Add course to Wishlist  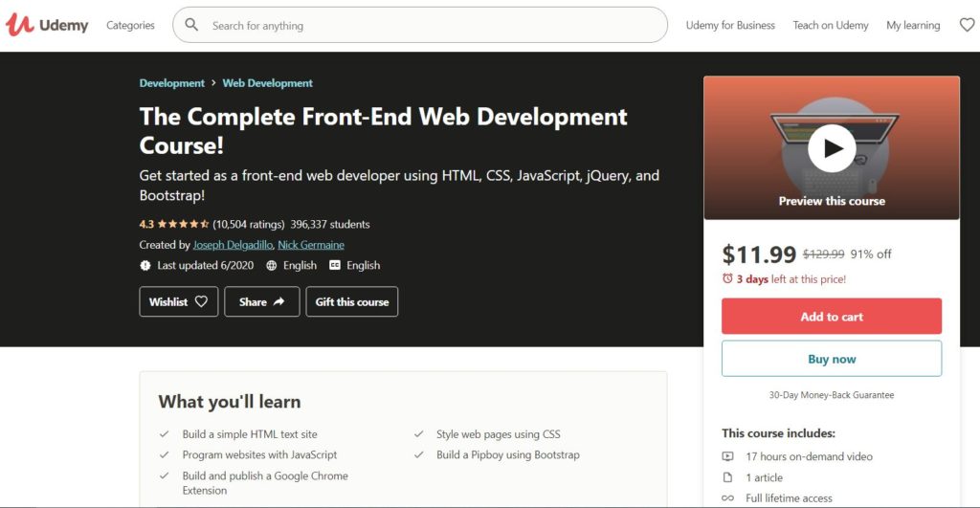click(x=179, y=301)
